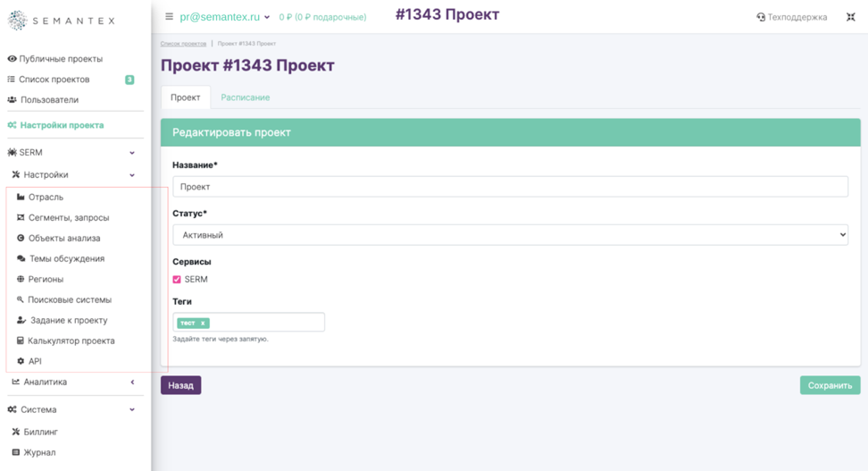Open the pr@semantex.ru account dropdown
Viewport: 868px width, 471px height.
pos(224,17)
